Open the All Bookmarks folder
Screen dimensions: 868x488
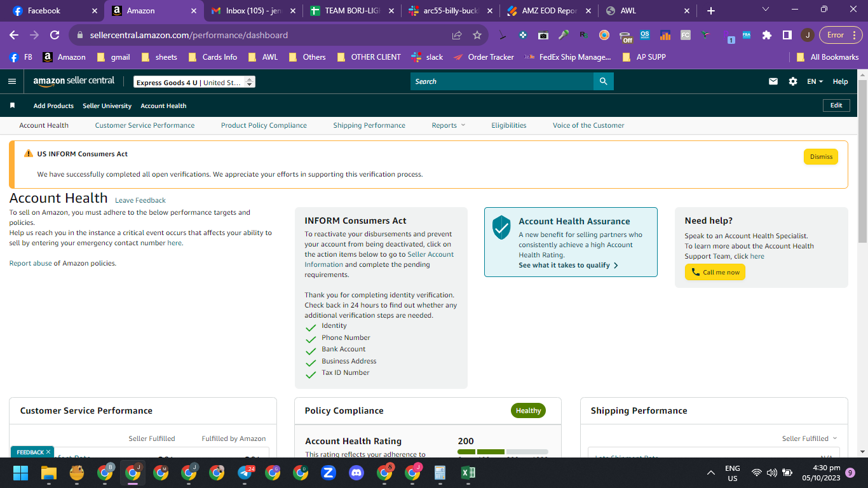827,57
